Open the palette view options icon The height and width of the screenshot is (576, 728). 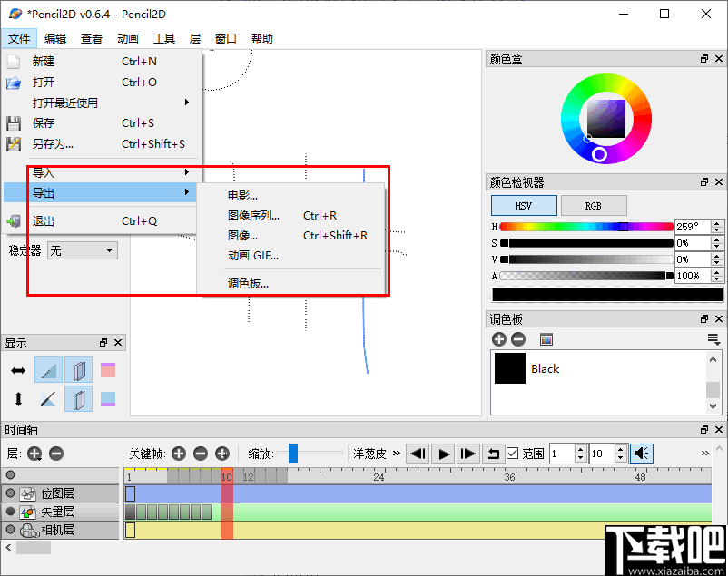pos(713,337)
